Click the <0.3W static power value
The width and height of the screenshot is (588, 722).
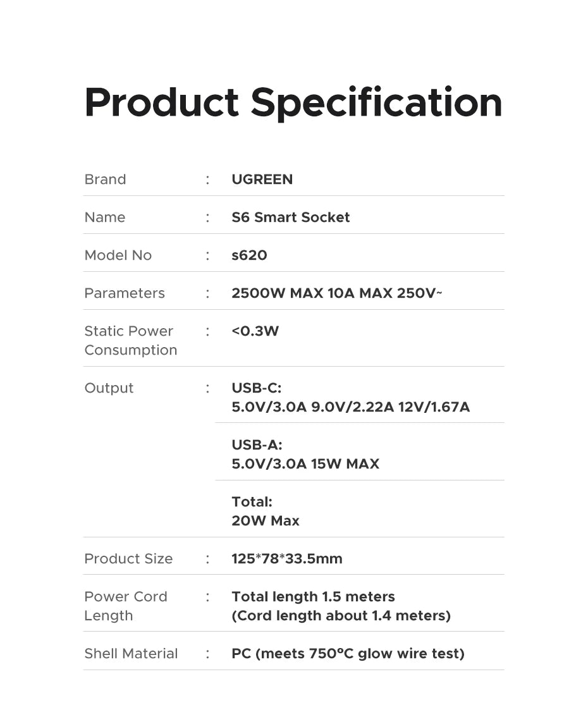click(x=255, y=331)
